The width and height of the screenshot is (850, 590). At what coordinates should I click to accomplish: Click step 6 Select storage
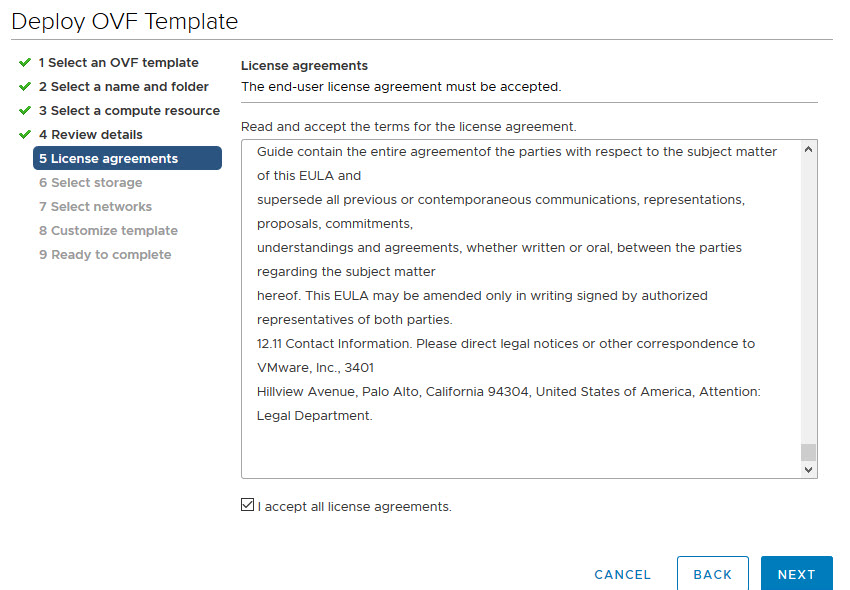[x=90, y=183]
